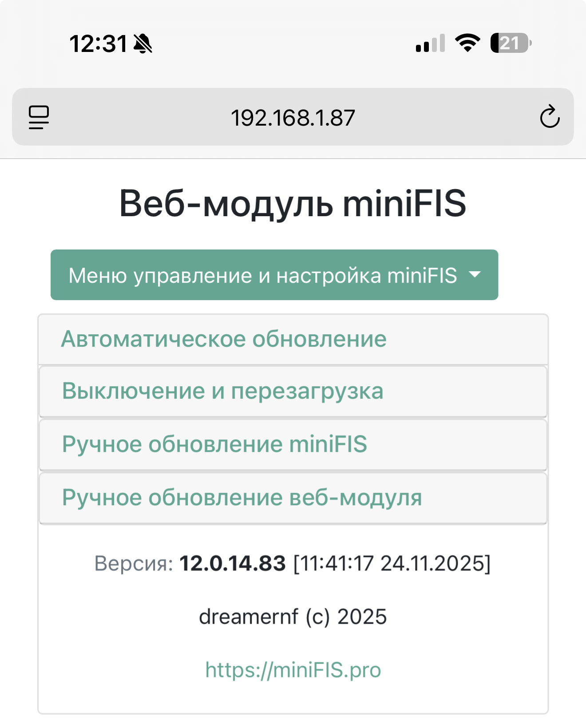
Task: Reload the page with the refresh icon
Action: [550, 117]
